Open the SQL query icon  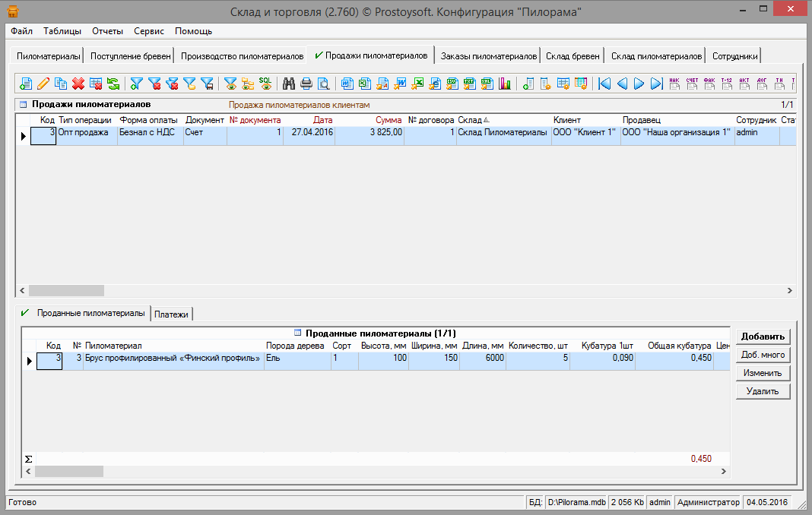[x=265, y=84]
